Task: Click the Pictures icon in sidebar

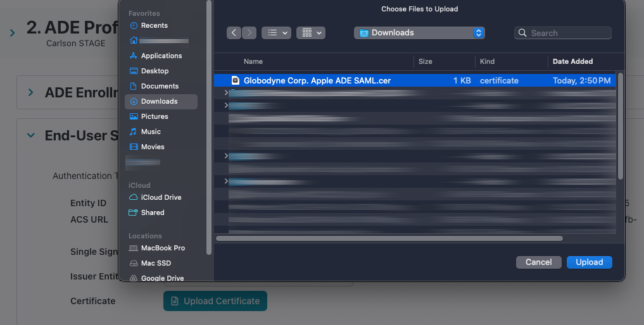Action: [x=134, y=116]
